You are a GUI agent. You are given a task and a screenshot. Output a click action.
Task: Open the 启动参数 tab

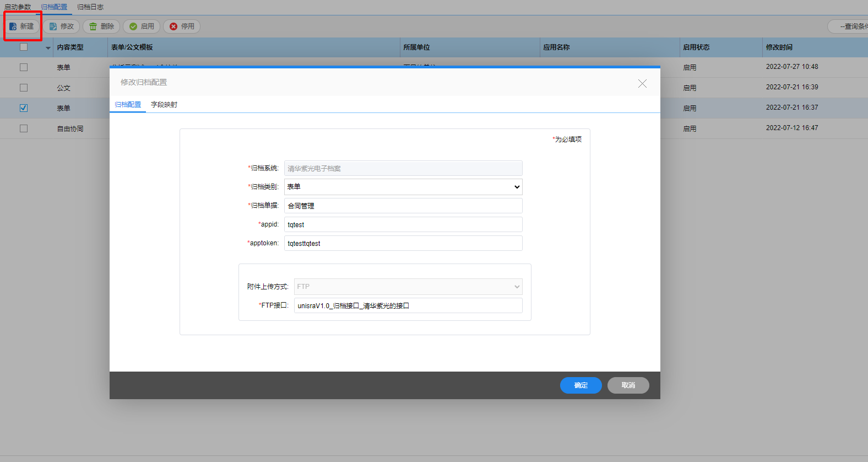coord(18,7)
